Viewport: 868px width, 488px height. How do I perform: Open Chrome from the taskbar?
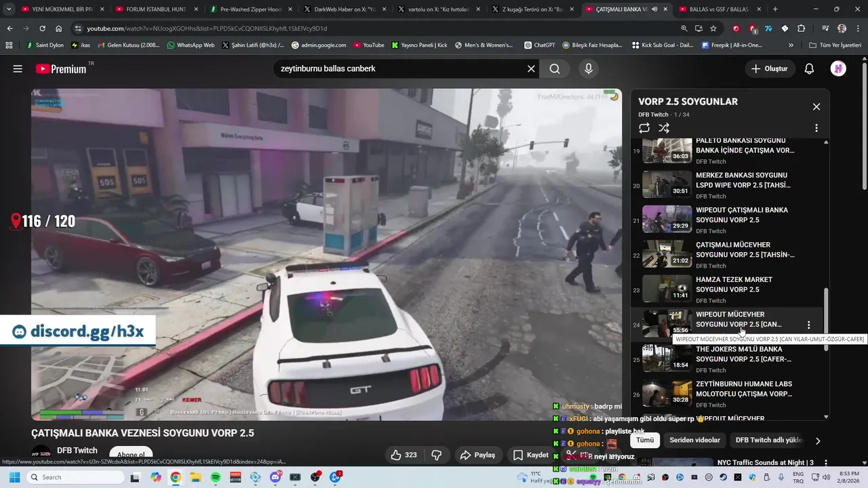[x=176, y=477]
